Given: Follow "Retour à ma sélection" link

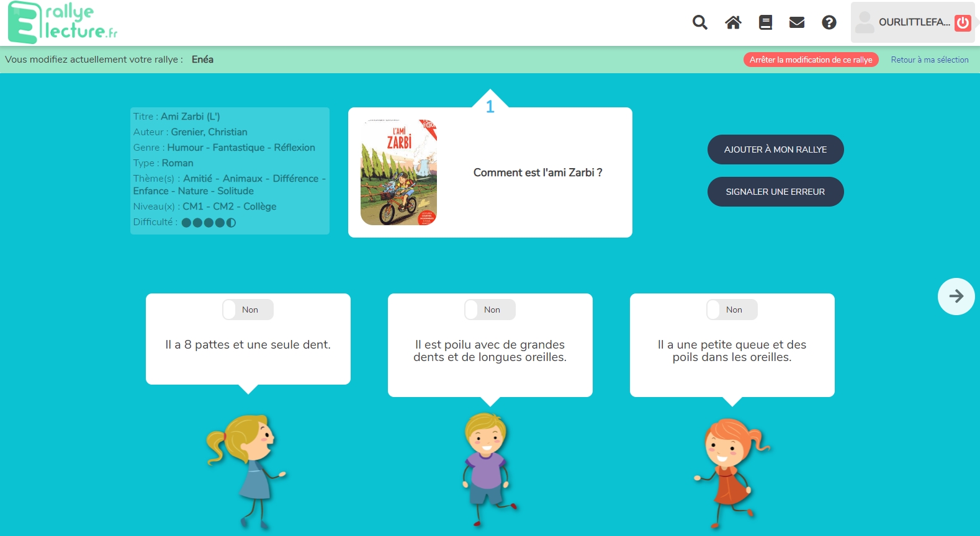Looking at the screenshot, I should click(x=929, y=60).
